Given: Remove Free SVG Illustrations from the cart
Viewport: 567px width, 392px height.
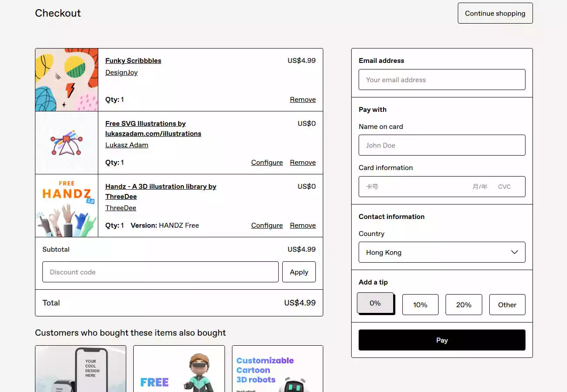Looking at the screenshot, I should pos(303,163).
